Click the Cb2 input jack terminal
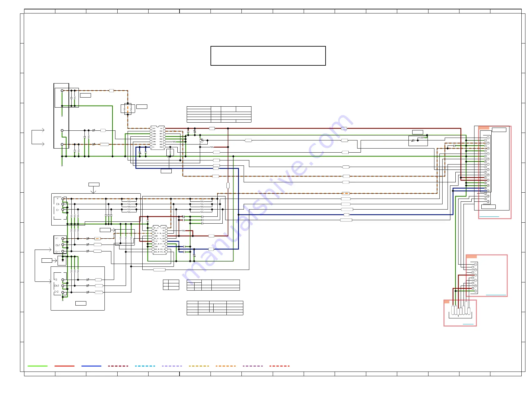 pos(63,286)
